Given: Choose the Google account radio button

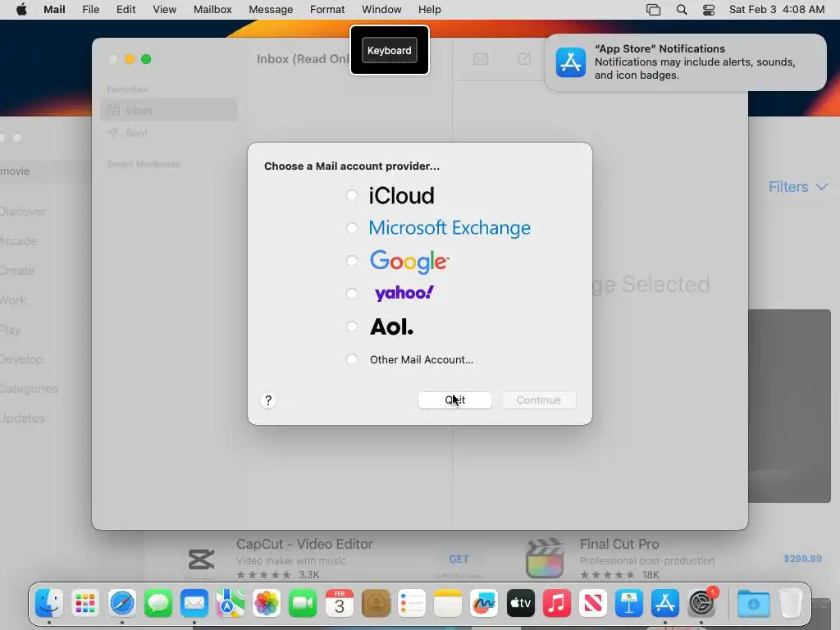Looking at the screenshot, I should [351, 261].
